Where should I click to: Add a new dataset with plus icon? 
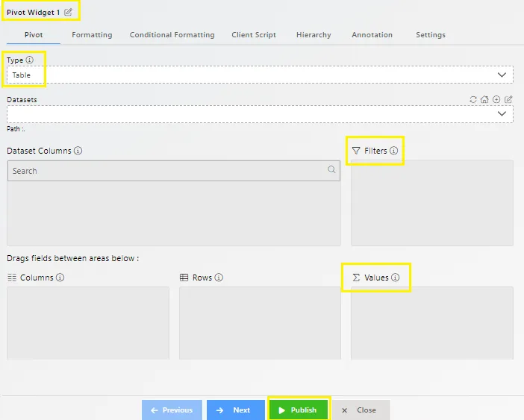[x=496, y=99]
